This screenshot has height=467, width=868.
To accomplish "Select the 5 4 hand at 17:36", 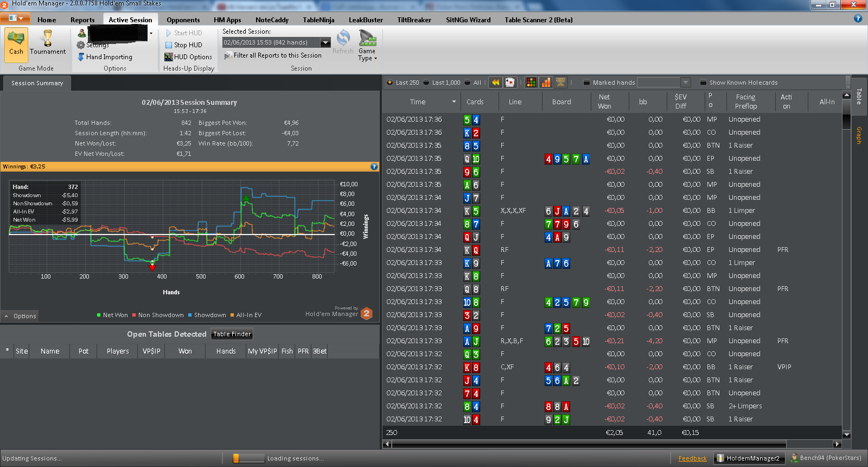I will coord(612,119).
